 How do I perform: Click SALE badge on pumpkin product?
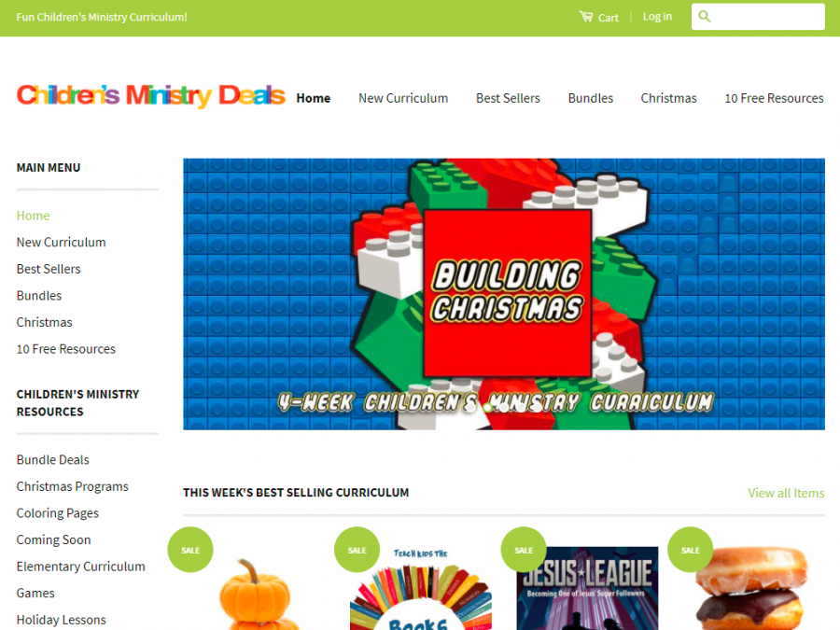[x=190, y=550]
